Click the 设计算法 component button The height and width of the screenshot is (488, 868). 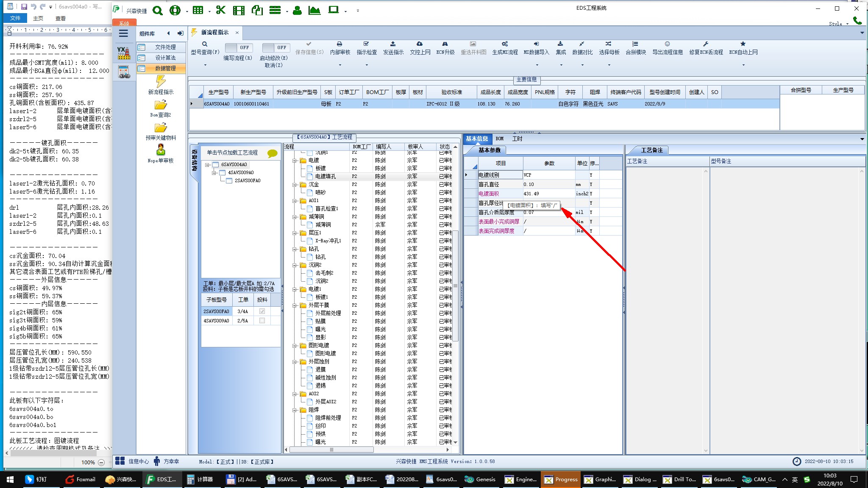pyautogui.click(x=165, y=58)
